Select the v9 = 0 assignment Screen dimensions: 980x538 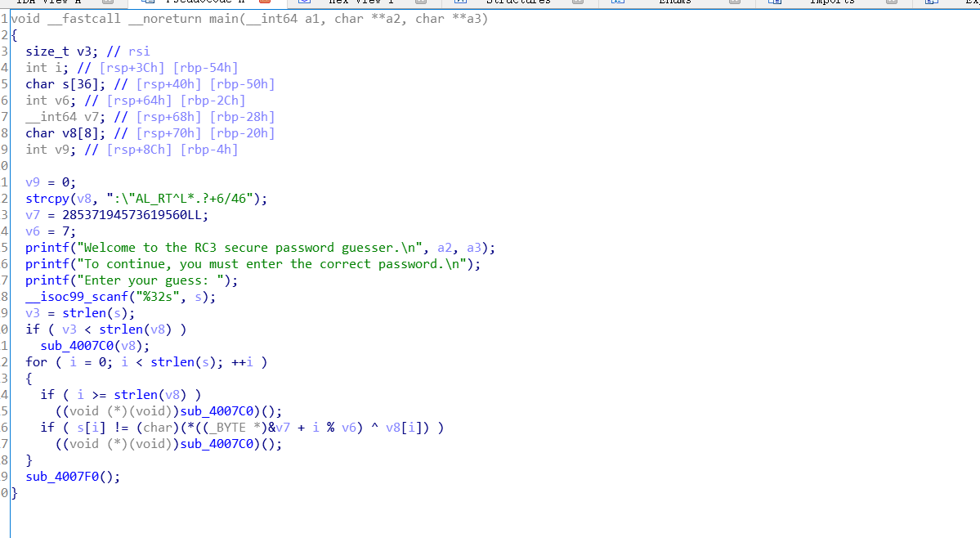pyautogui.click(x=50, y=182)
